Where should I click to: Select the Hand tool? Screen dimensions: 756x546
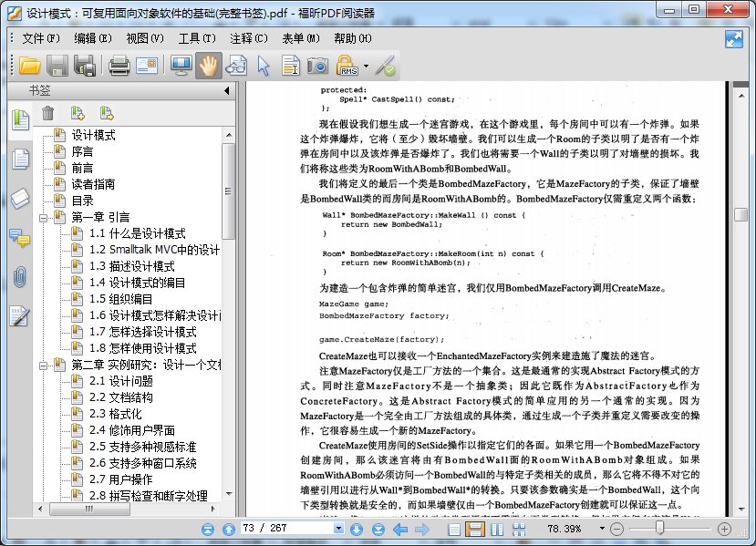[208, 66]
